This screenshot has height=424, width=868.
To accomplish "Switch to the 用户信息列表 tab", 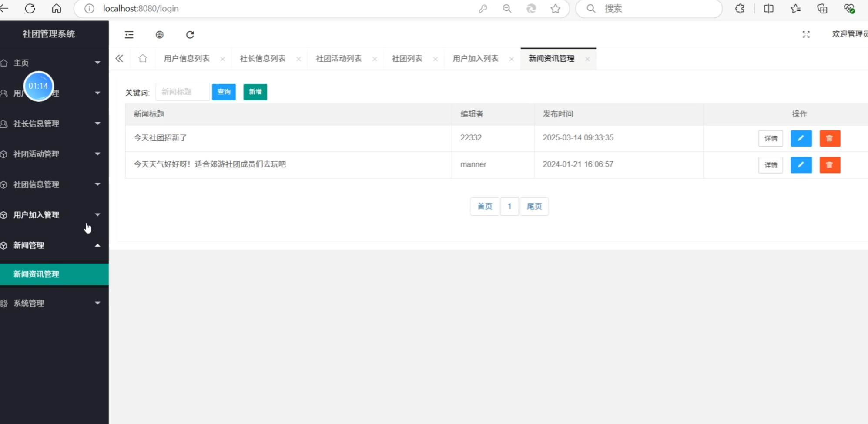I will [187, 59].
